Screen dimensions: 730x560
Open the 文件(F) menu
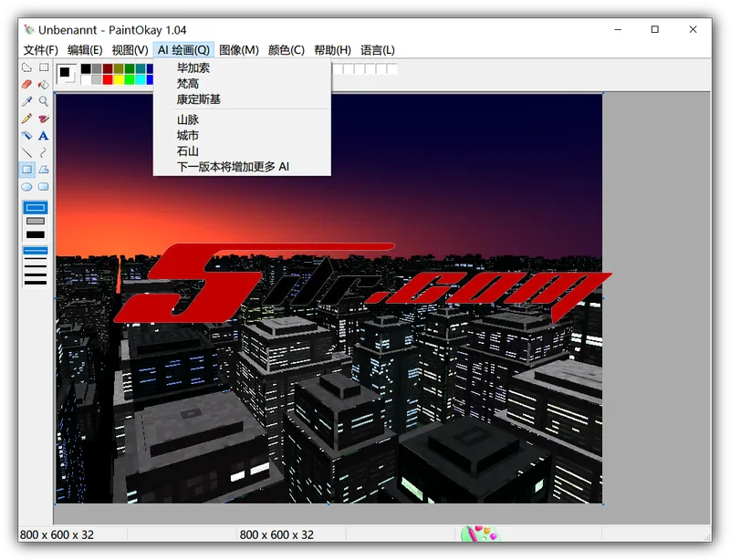[40, 50]
